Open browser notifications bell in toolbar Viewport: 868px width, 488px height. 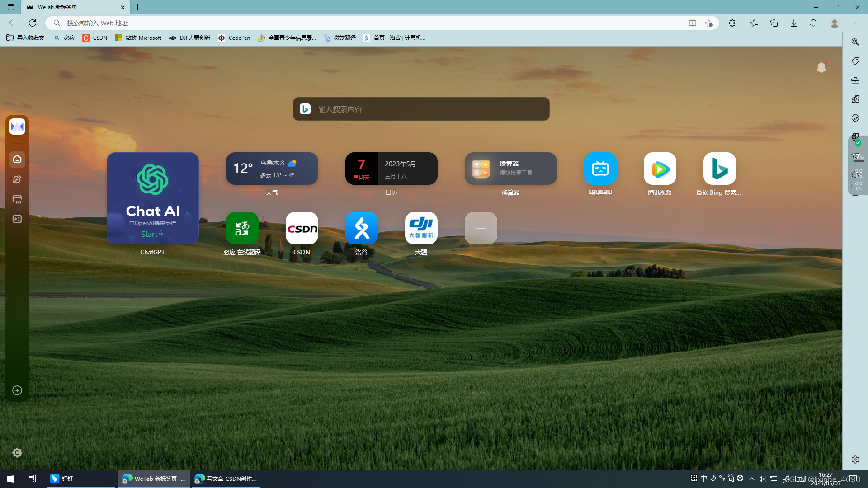coord(813,23)
